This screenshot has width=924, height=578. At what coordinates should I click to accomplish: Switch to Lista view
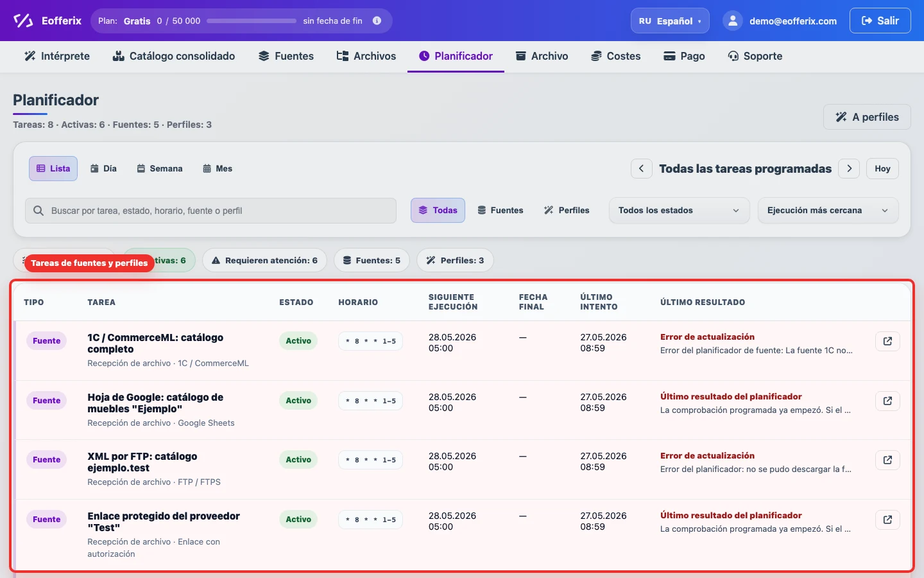(x=53, y=168)
